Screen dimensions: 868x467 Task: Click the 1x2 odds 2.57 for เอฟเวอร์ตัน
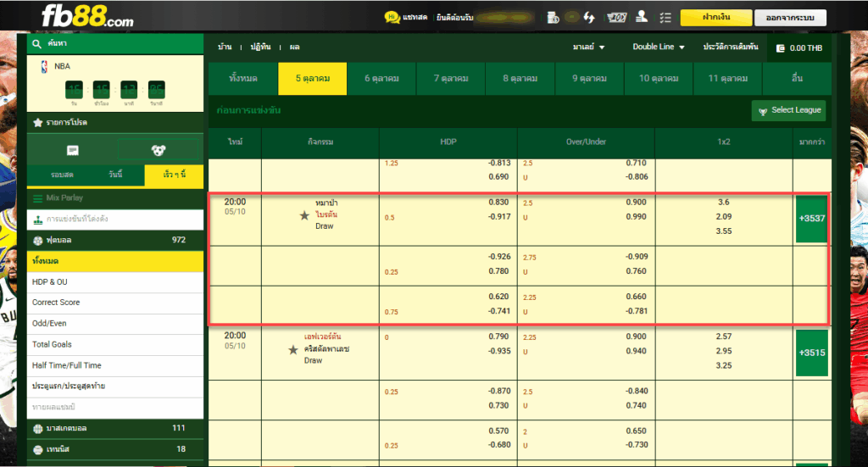click(724, 336)
